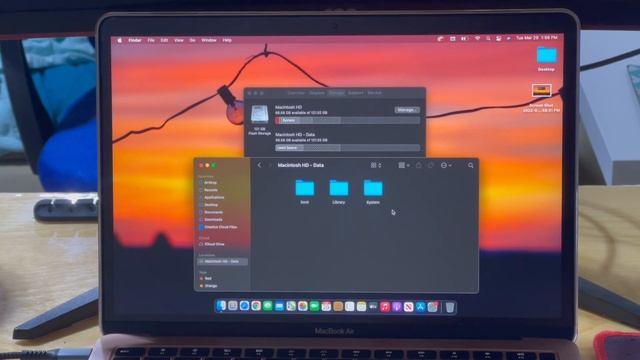Select iCloud Drive in Finder sidebar
Viewport: 640px width, 360px height.
(214, 244)
